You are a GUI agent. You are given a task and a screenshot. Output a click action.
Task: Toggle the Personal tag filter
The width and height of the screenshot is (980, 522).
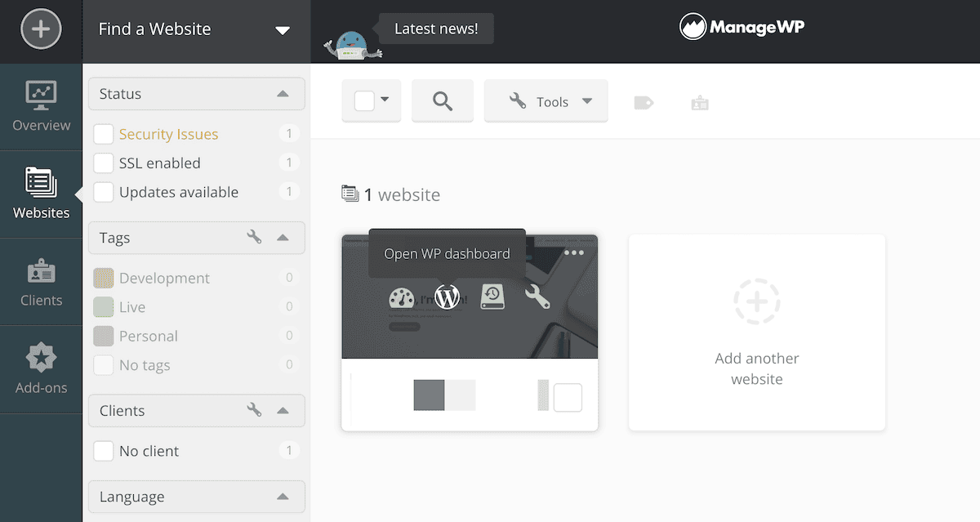104,336
